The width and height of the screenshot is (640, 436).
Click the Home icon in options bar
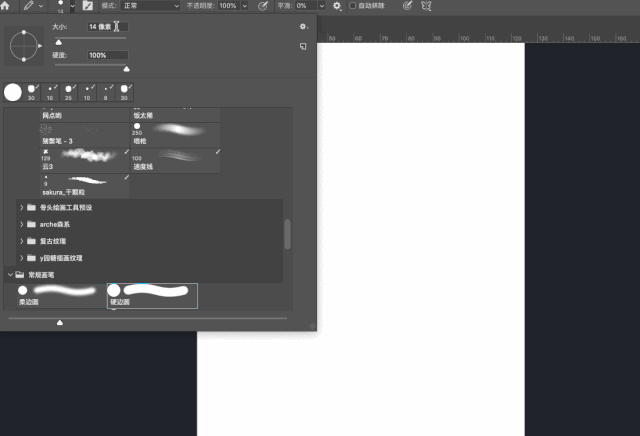[5, 6]
